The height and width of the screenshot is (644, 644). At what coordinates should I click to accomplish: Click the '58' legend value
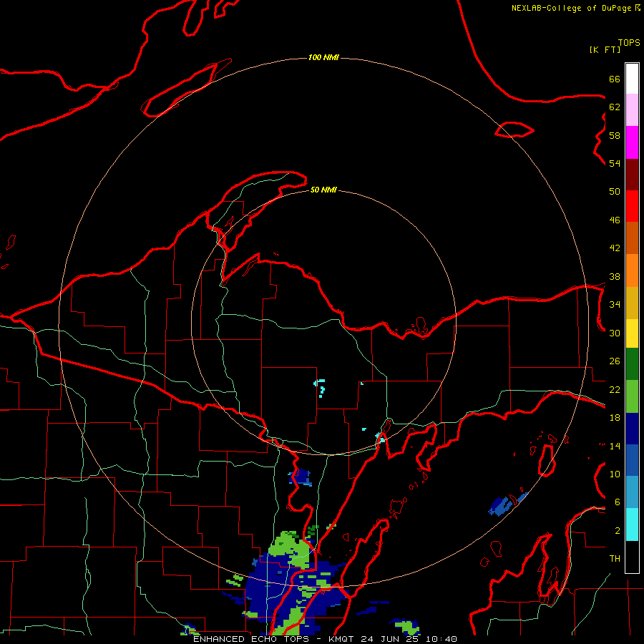point(615,135)
